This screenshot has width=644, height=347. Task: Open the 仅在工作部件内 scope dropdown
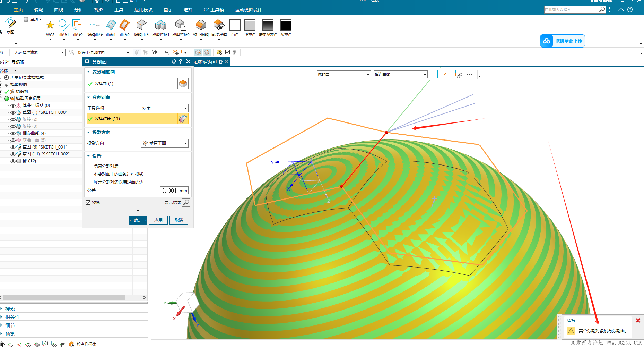click(x=104, y=52)
